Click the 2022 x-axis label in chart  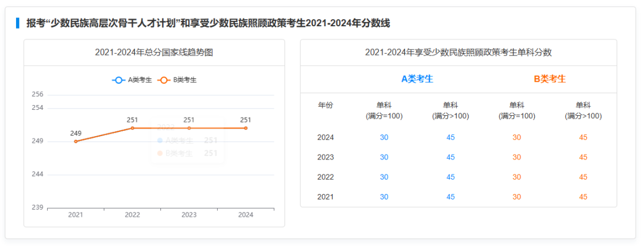(132, 215)
